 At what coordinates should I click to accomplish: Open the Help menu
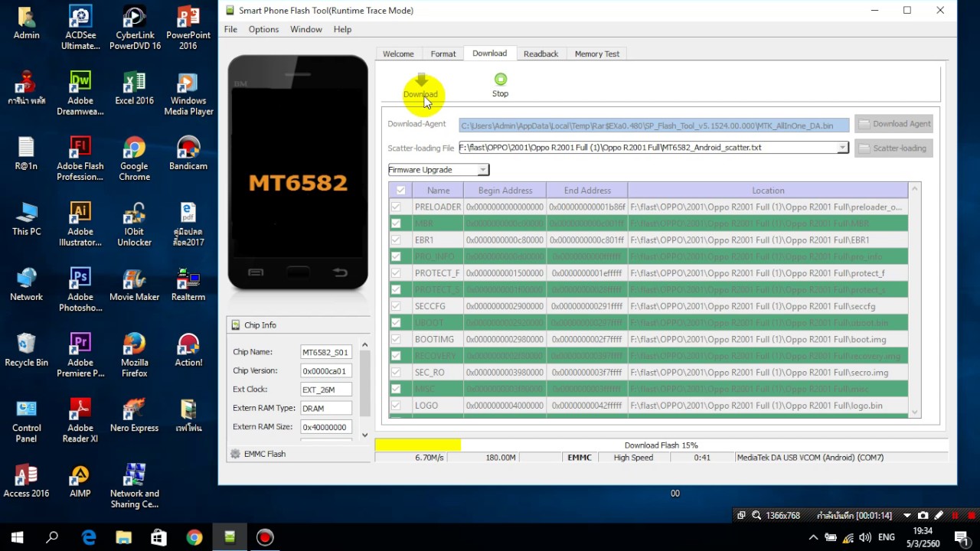click(342, 29)
